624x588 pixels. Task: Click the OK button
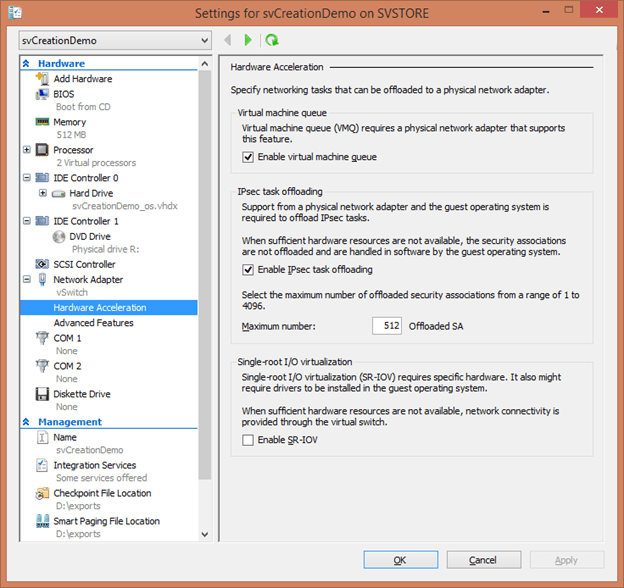click(400, 560)
